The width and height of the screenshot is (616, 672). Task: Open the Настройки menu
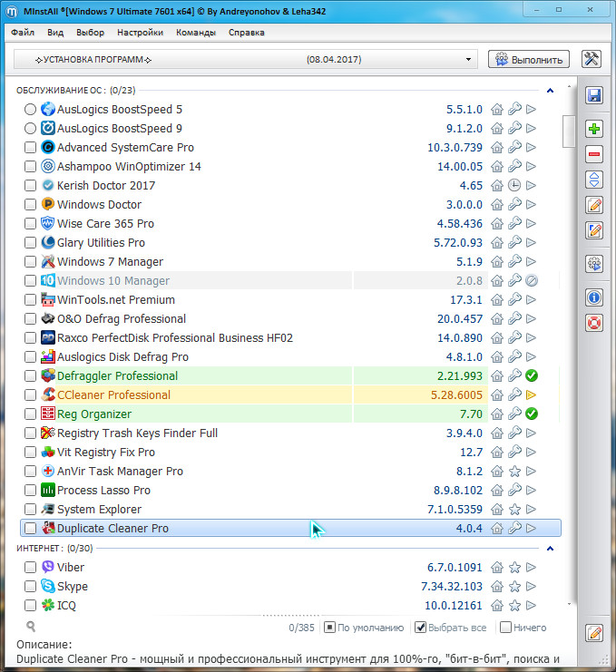141,33
